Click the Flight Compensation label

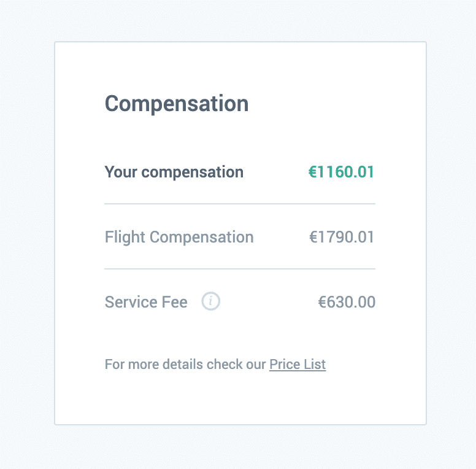coord(179,237)
